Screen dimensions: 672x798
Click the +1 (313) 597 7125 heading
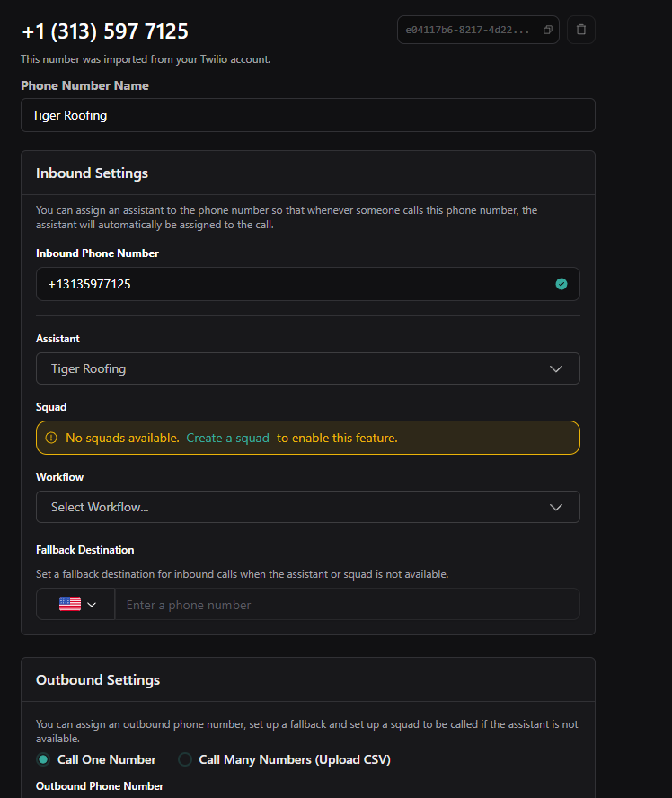click(105, 31)
